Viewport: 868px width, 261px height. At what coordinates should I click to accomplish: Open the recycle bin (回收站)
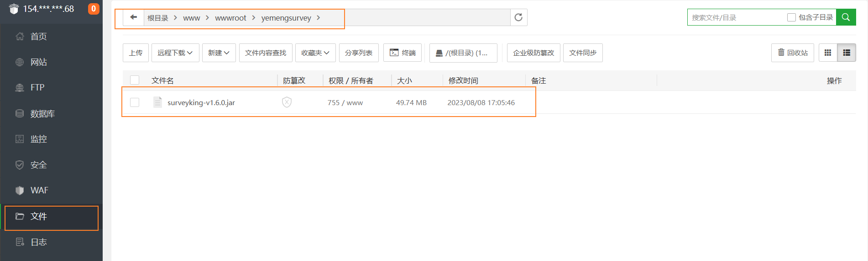pyautogui.click(x=793, y=53)
